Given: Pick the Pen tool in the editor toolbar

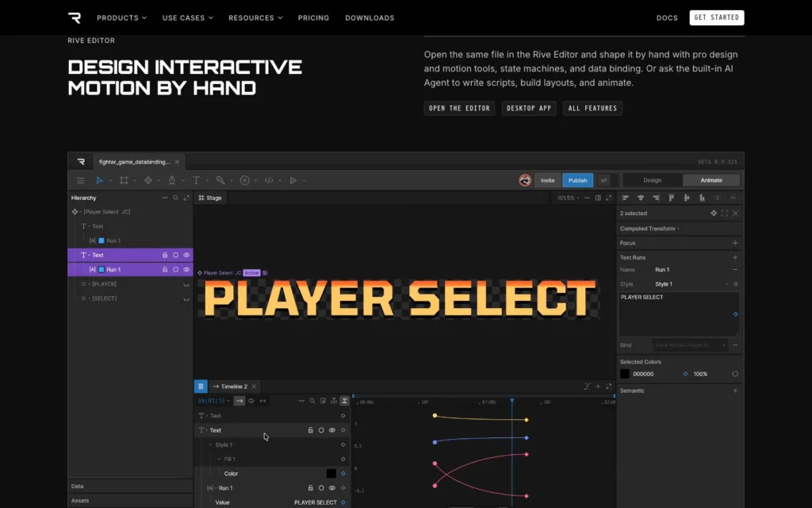Looking at the screenshot, I should [x=172, y=180].
